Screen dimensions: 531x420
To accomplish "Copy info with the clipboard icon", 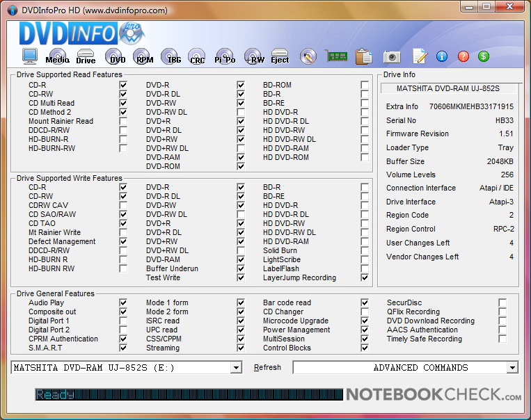I will coord(364,56).
